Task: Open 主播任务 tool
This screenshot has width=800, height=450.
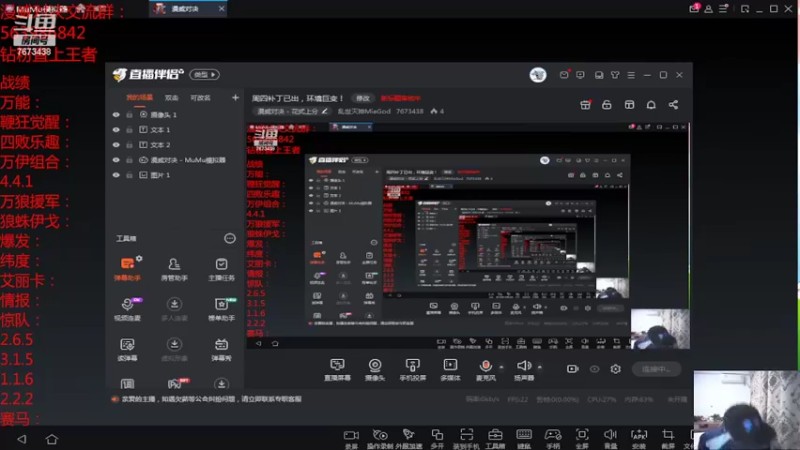Action: coord(221,269)
